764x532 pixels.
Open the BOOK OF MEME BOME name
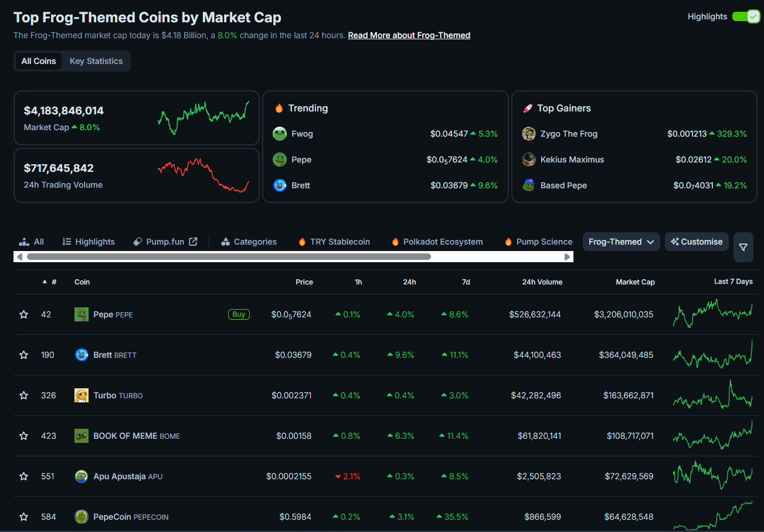(137, 436)
